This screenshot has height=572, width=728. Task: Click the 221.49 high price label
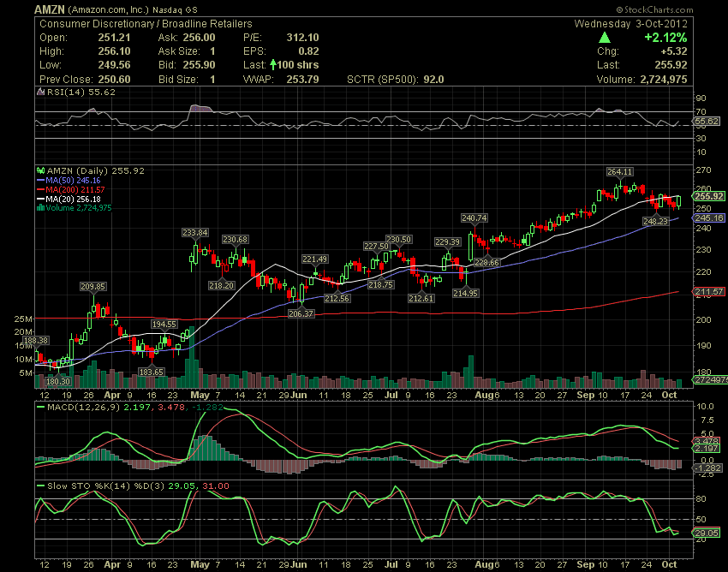[x=315, y=259]
